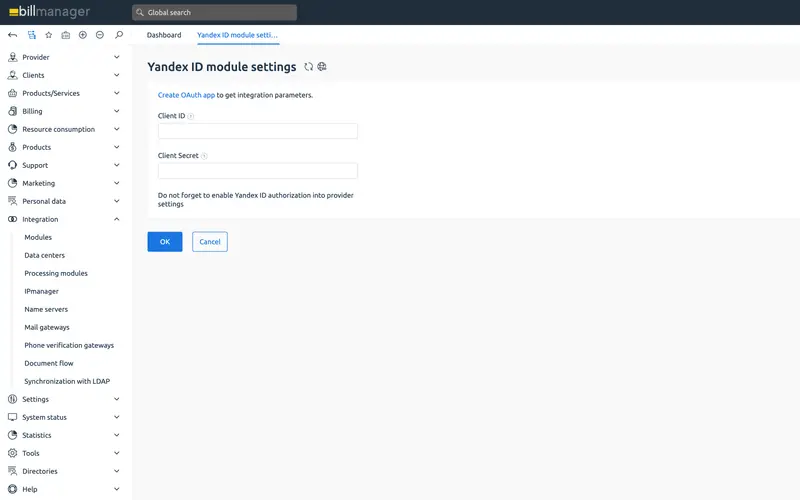Click the calendar-like toolbar icon

point(66,35)
